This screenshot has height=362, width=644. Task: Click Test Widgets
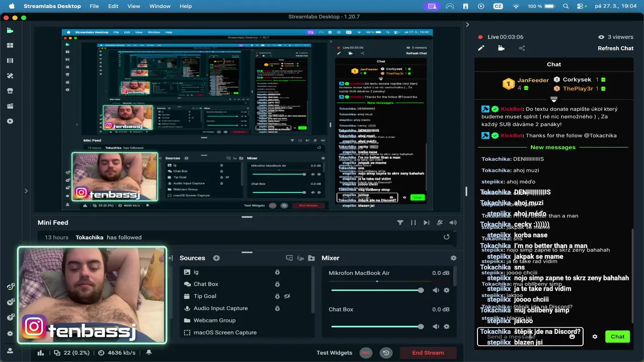pyautogui.click(x=334, y=353)
